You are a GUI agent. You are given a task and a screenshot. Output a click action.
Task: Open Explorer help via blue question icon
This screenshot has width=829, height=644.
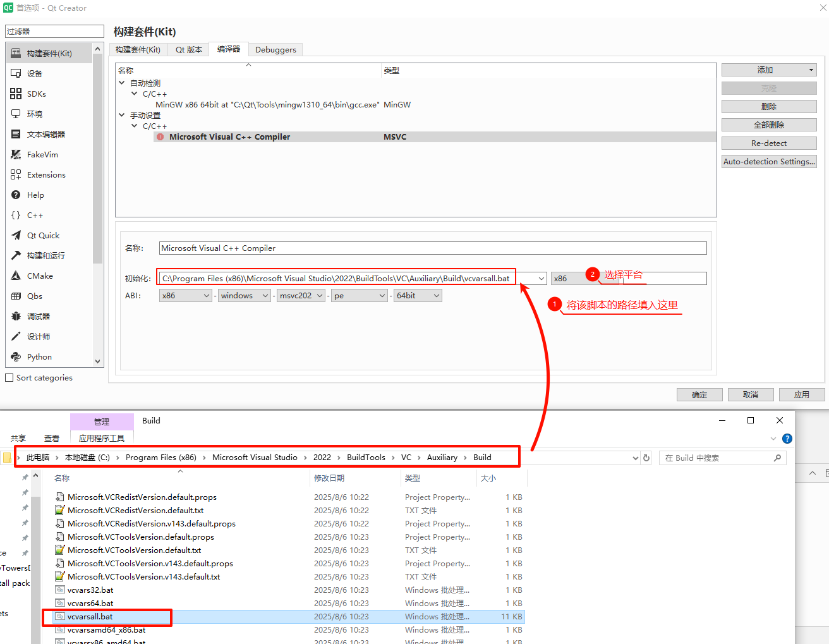click(787, 439)
